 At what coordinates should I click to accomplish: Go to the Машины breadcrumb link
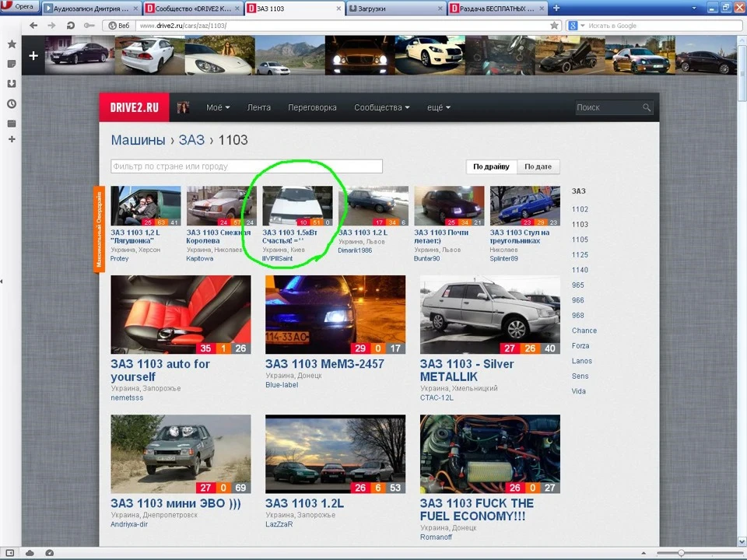tap(138, 140)
